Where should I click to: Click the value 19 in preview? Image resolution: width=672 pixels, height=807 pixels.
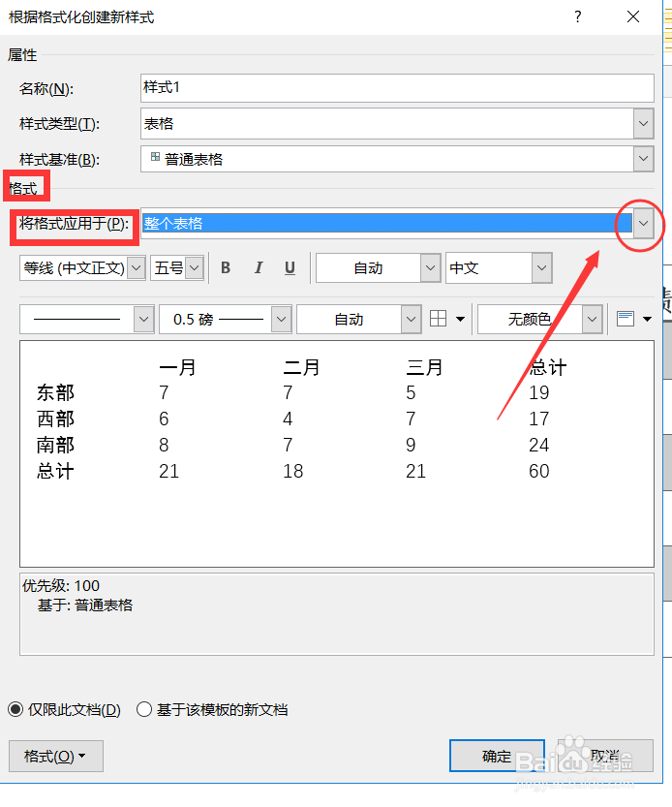(539, 392)
